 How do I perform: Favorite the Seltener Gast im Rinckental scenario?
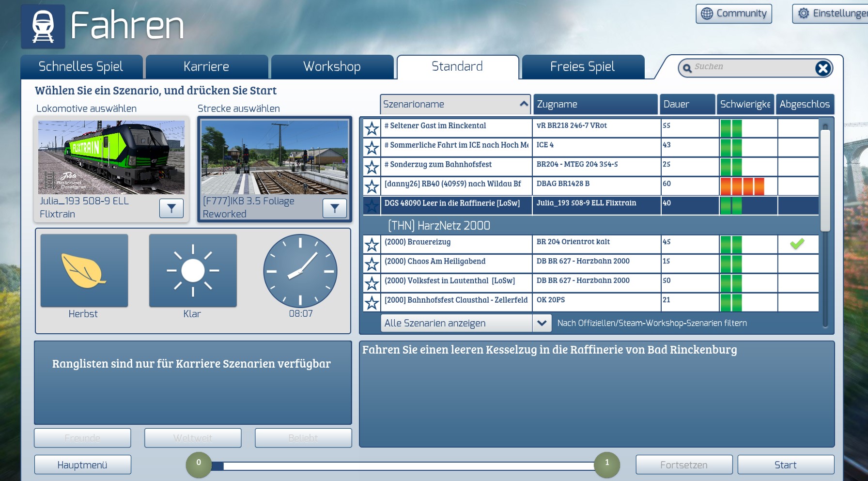[372, 128]
